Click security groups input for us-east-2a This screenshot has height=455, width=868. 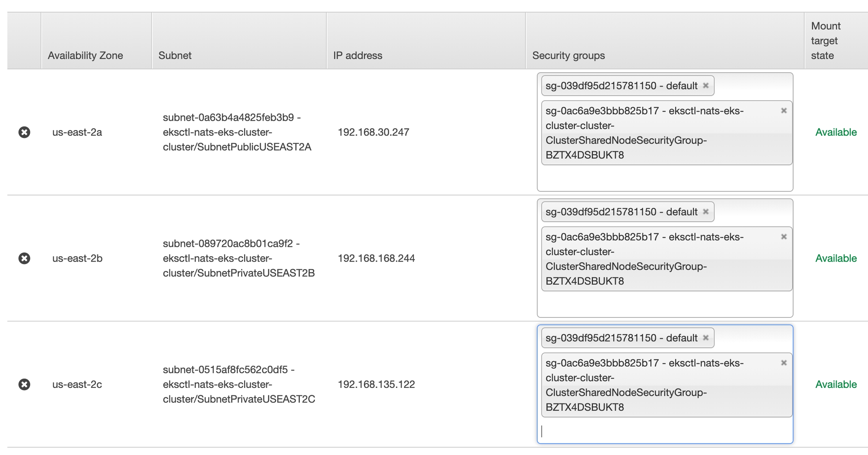coord(665,178)
